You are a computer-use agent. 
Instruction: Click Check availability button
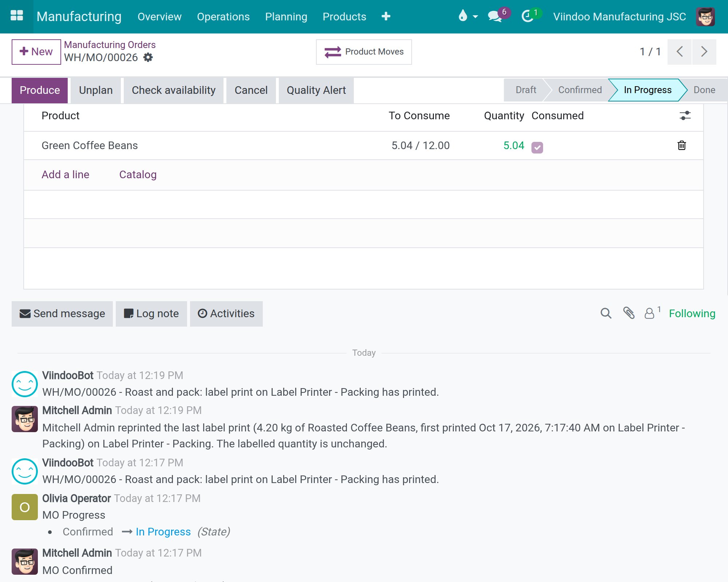pyautogui.click(x=174, y=90)
